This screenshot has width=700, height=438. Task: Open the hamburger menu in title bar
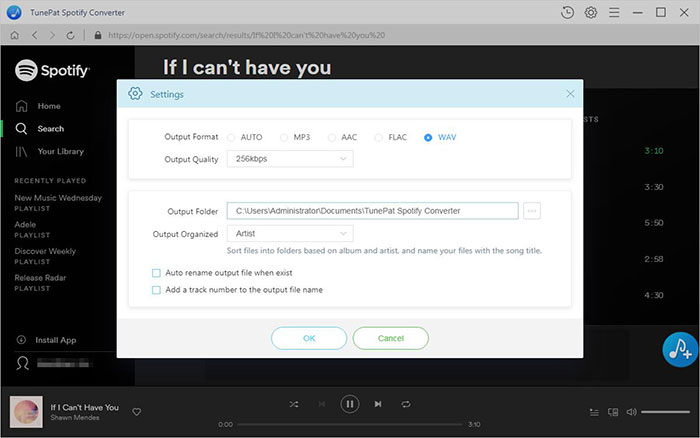click(x=614, y=13)
